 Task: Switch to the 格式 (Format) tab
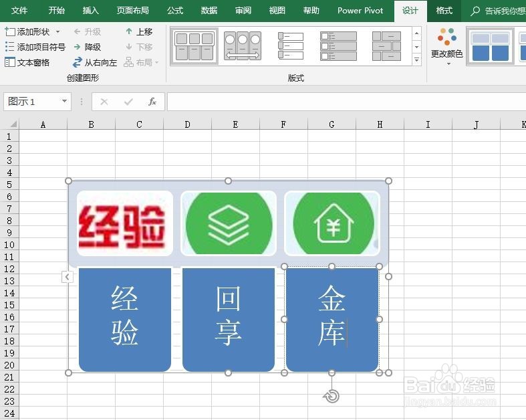(444, 11)
